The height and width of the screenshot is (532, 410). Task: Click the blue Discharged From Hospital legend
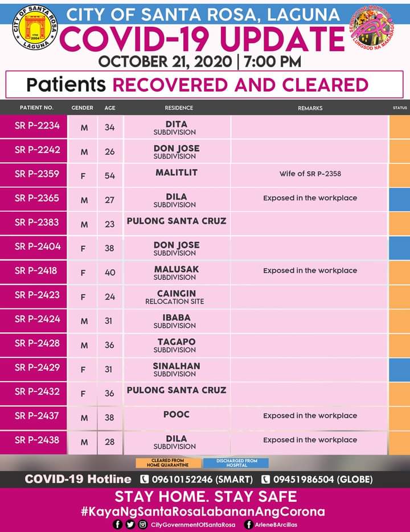[x=237, y=463]
